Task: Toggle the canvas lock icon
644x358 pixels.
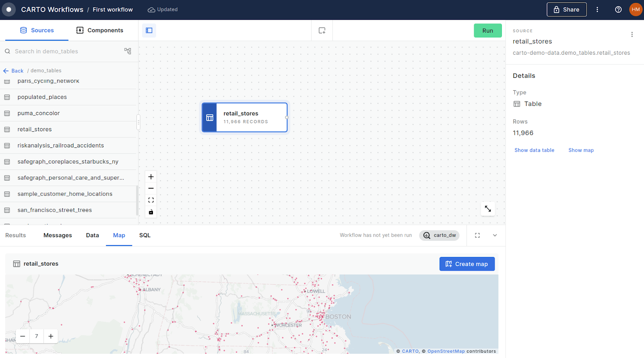Action: pos(151,212)
